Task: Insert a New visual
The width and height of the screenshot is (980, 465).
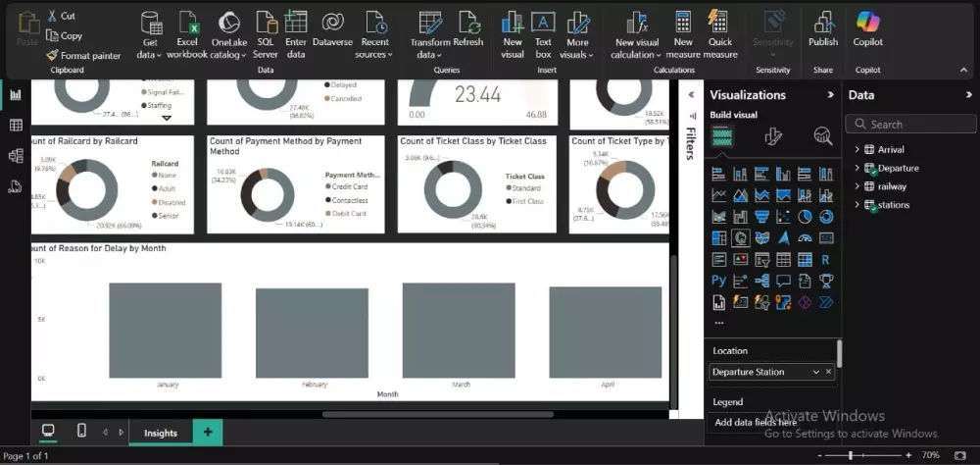Action: pos(513,35)
